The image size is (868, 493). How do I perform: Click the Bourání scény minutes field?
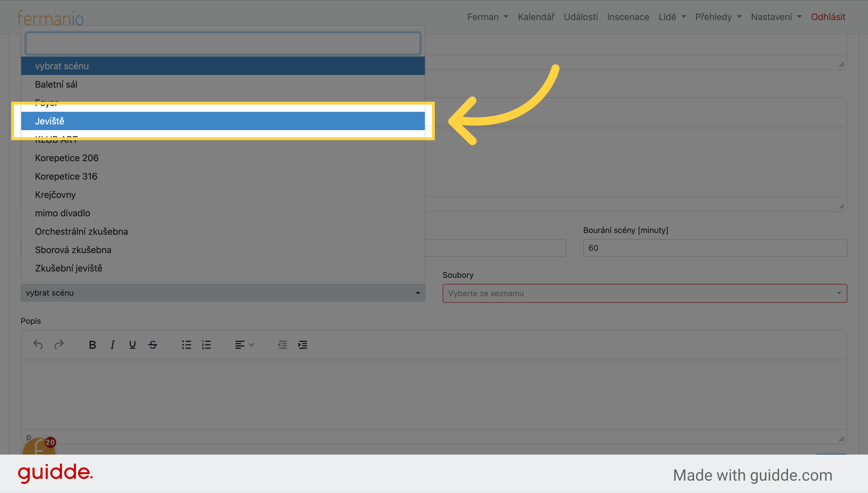[715, 248]
